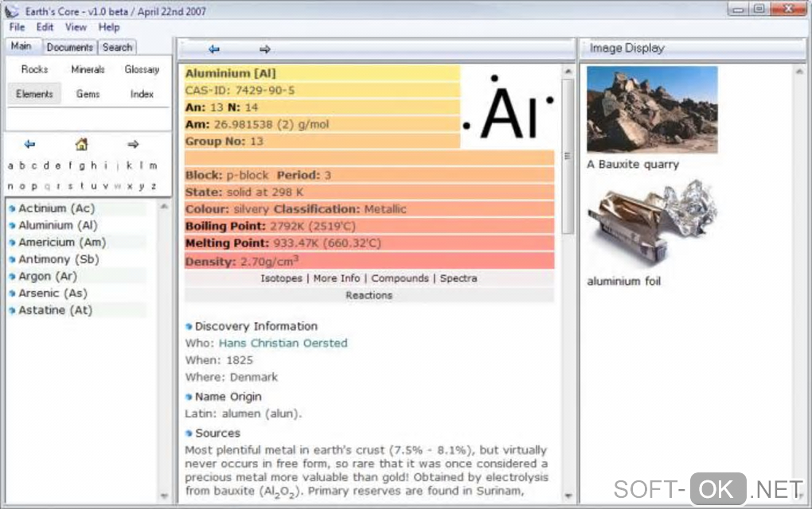Image resolution: width=812 pixels, height=509 pixels.
Task: Open the Minerals category
Action: coord(88,69)
